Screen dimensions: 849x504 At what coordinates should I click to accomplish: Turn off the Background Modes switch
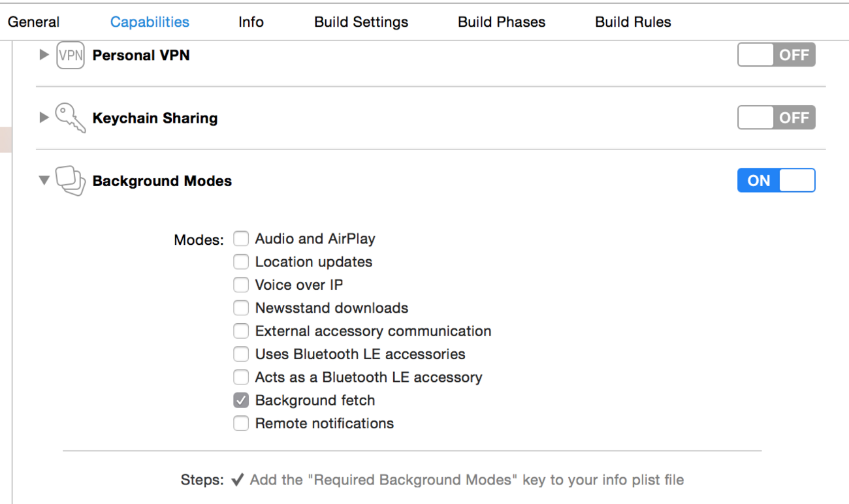[777, 181]
